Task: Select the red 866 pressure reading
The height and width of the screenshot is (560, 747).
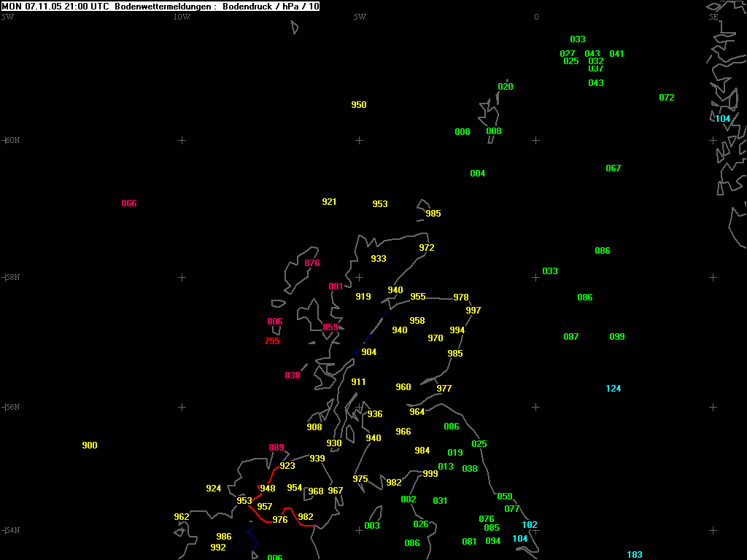Action: point(129,203)
